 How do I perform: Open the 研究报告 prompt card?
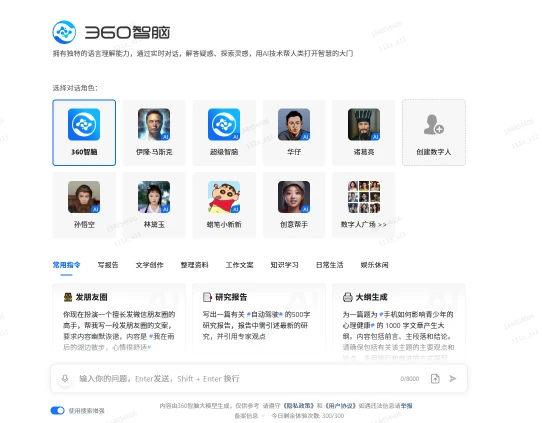[259, 318]
